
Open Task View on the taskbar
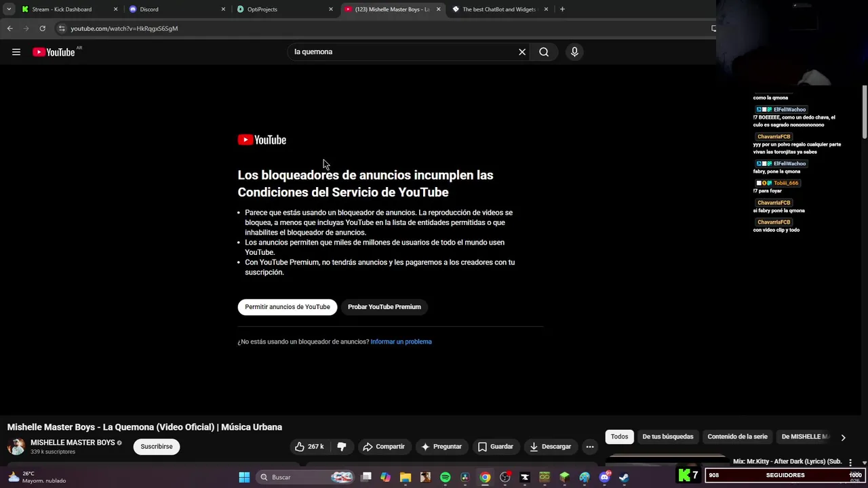366,477
